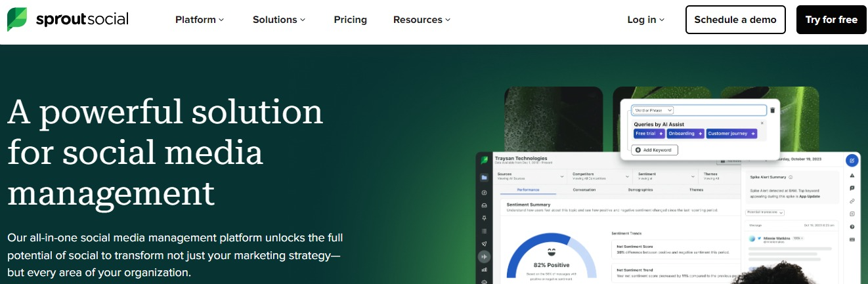Click the info icon beside Spike Alert Summary
The image size is (868, 284).
[791, 177]
